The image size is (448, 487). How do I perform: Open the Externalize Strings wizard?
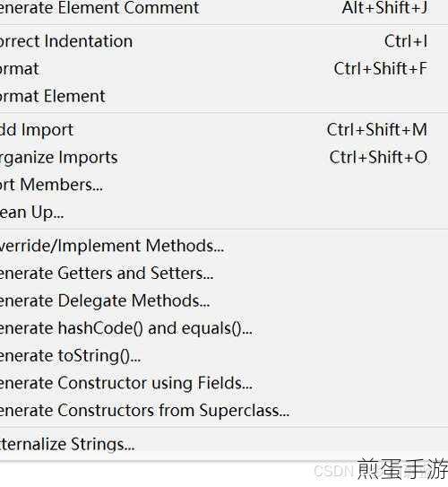[224, 444]
